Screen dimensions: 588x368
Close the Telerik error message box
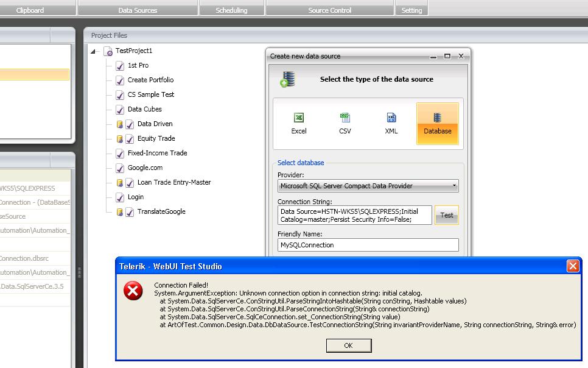point(573,266)
